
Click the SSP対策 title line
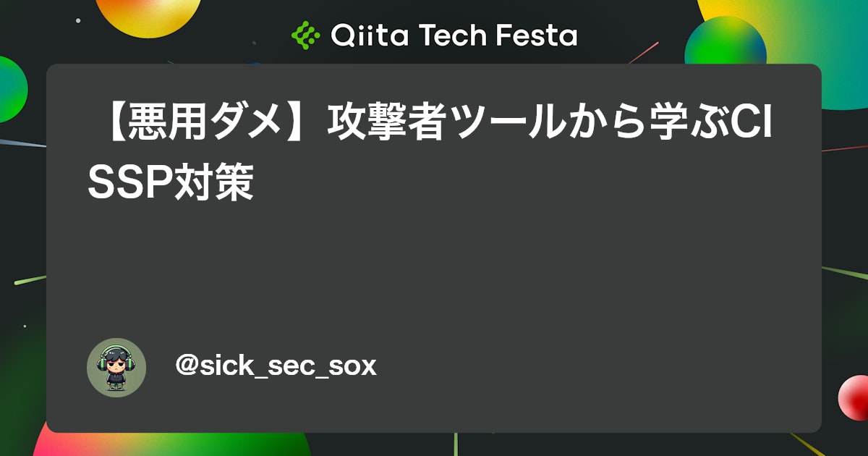tap(171, 185)
